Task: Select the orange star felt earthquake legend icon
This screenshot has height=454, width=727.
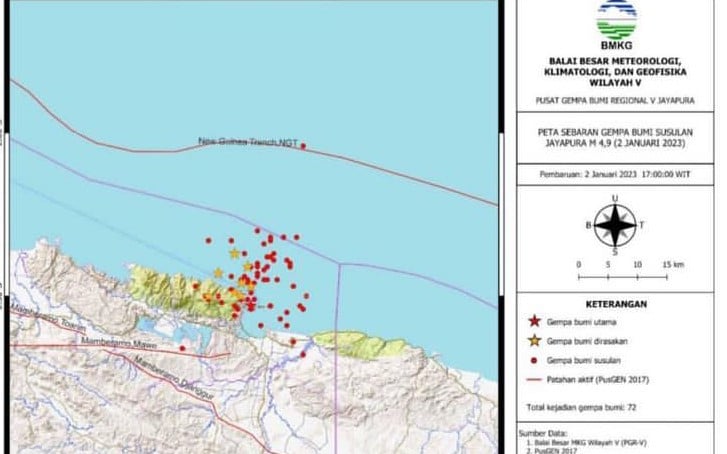Action: point(534,340)
